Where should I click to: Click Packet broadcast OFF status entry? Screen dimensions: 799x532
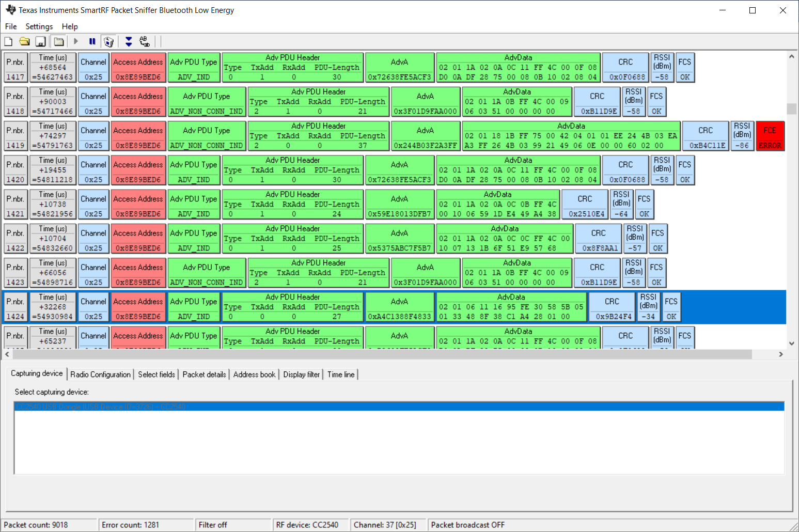click(x=468, y=525)
